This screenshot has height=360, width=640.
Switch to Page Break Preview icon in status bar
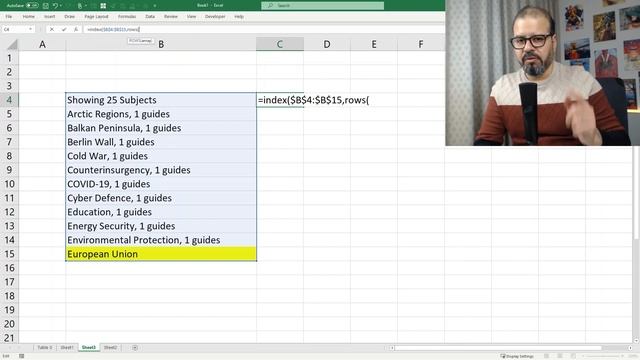[573, 356]
